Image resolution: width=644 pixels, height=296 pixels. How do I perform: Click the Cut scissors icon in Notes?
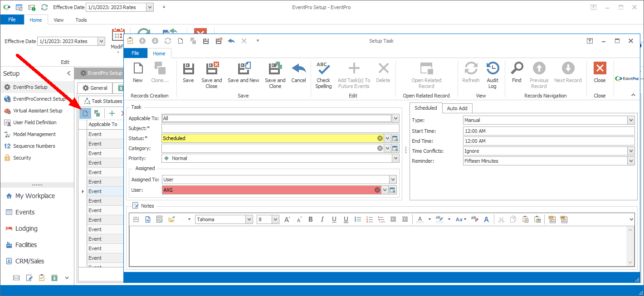tap(501, 219)
